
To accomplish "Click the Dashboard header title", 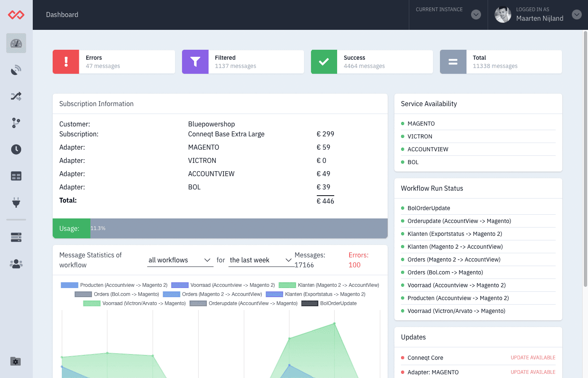I will 62,15.
